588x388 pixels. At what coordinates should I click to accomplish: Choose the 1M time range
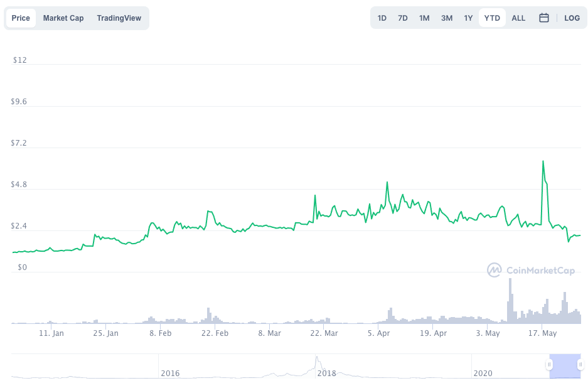424,18
